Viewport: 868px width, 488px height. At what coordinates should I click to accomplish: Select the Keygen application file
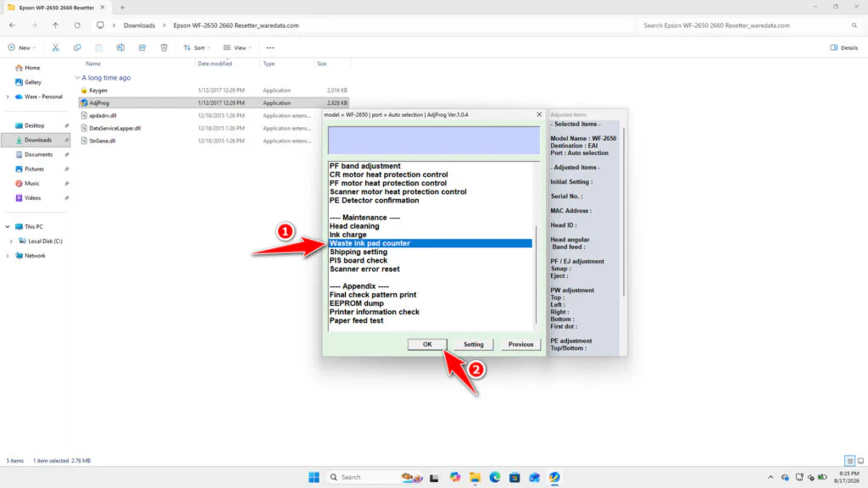(x=214, y=90)
